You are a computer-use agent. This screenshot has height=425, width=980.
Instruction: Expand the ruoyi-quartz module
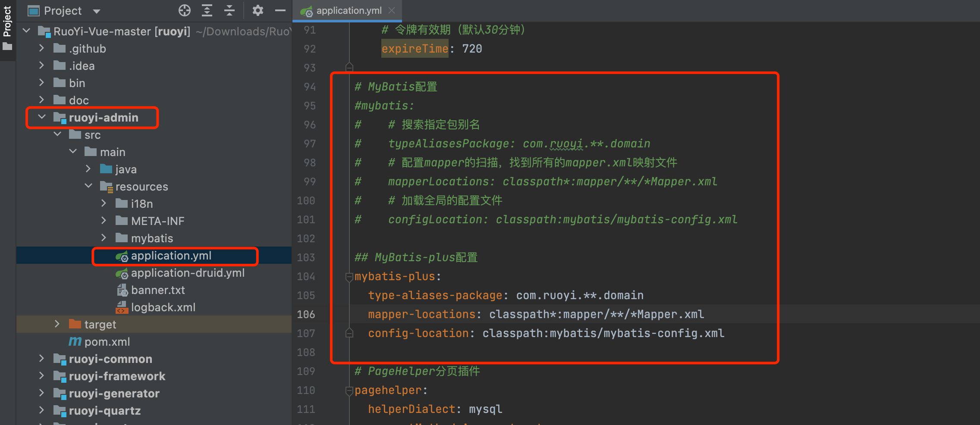pos(42,410)
